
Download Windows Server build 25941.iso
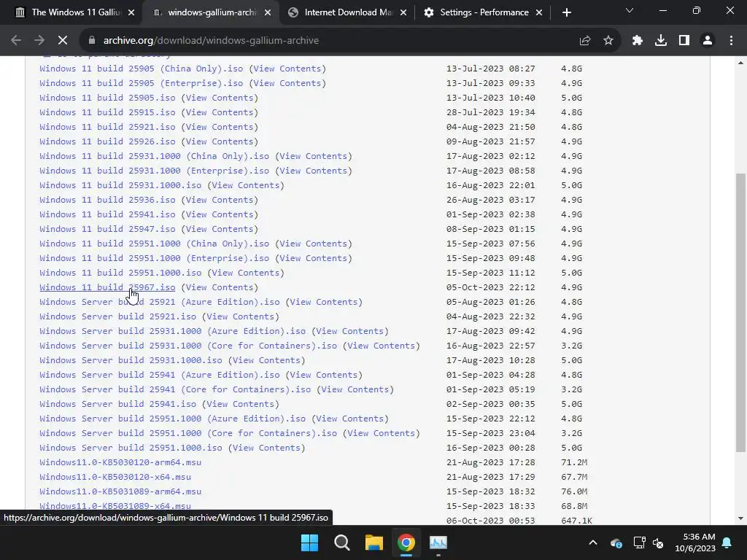[117, 404]
